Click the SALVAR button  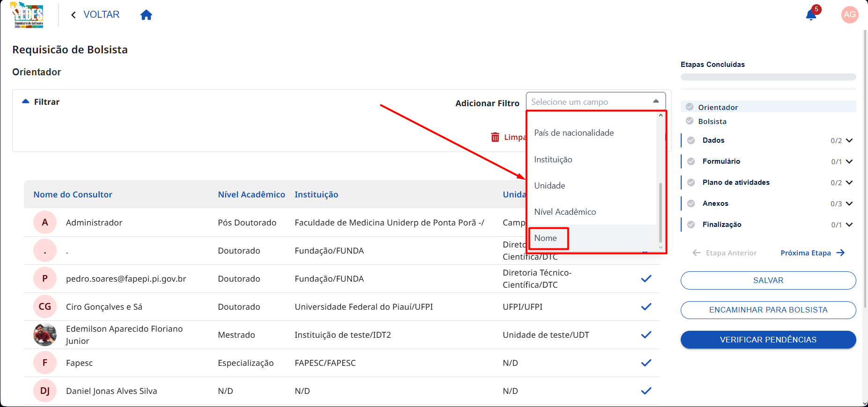coord(768,280)
